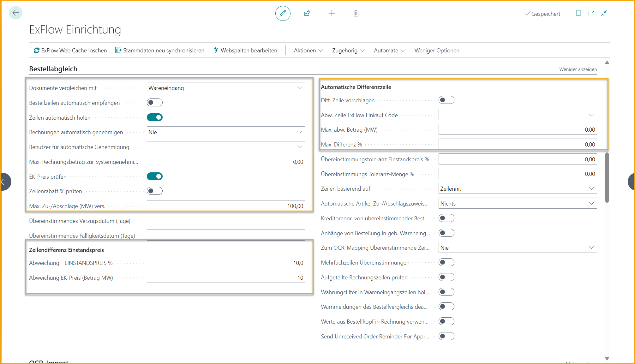The image size is (635, 364).
Task: Click Webspalten bearbeiten action
Action: (x=245, y=51)
